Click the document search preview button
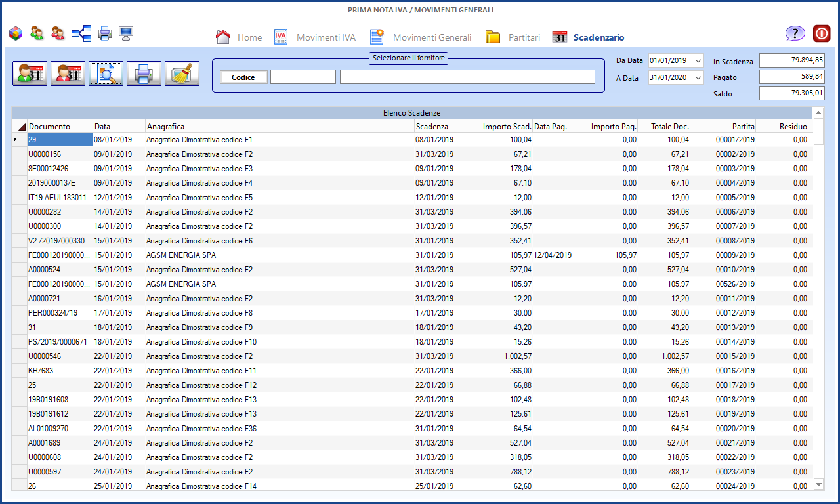This screenshot has height=504, width=840. click(x=106, y=74)
